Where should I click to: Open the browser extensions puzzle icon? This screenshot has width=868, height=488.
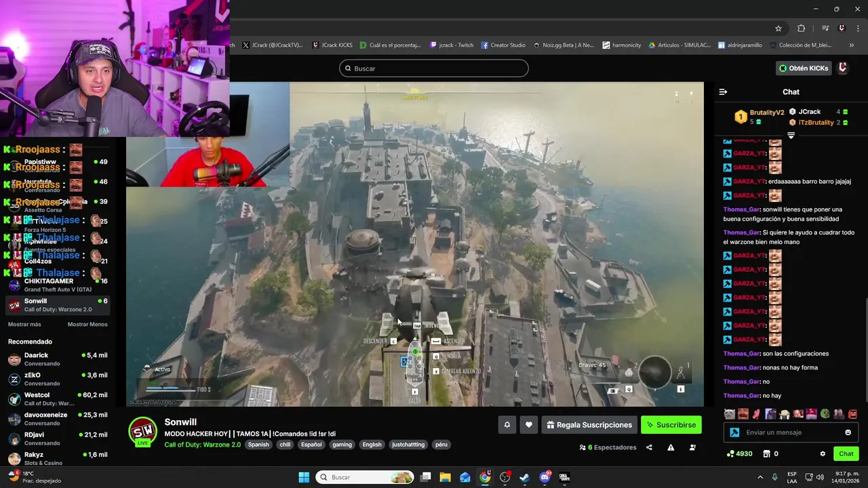click(802, 28)
